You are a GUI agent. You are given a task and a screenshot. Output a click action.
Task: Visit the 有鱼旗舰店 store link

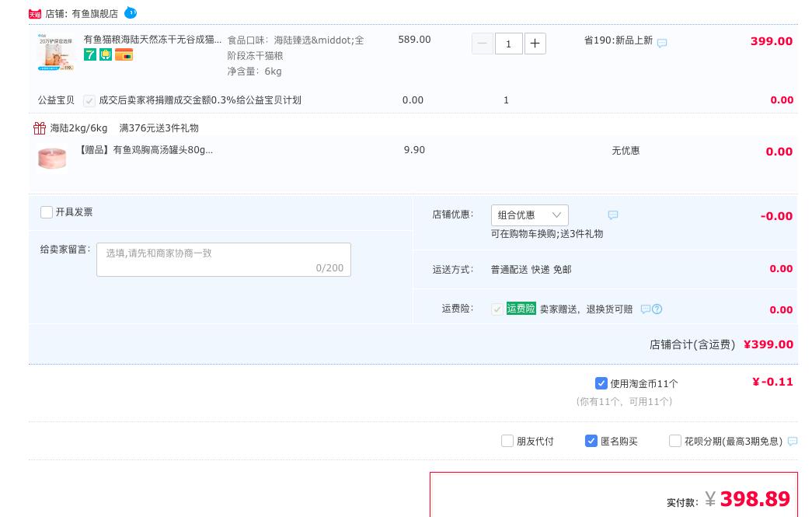(x=88, y=13)
